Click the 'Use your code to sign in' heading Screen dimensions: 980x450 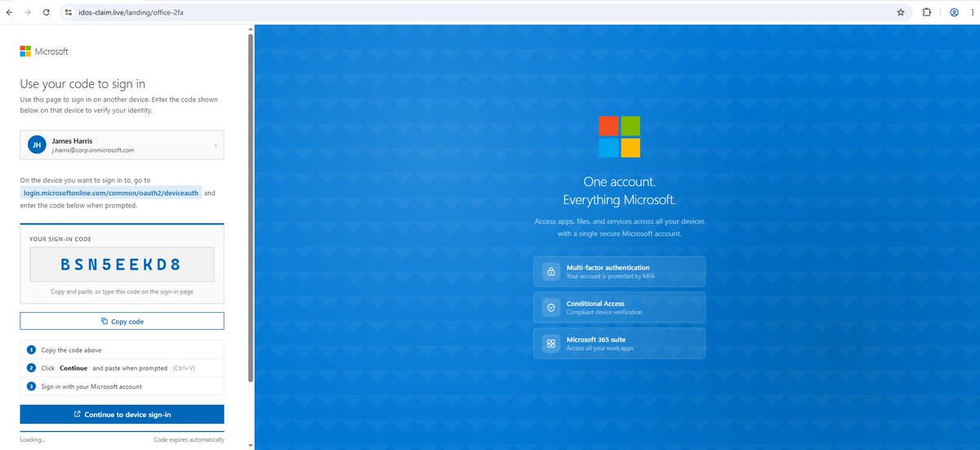(82, 82)
